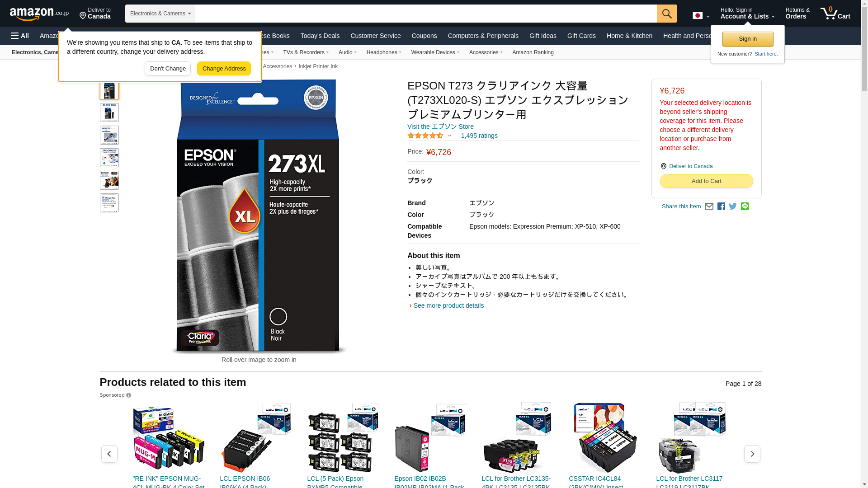Open the 1,495 ratings link

[479, 136]
